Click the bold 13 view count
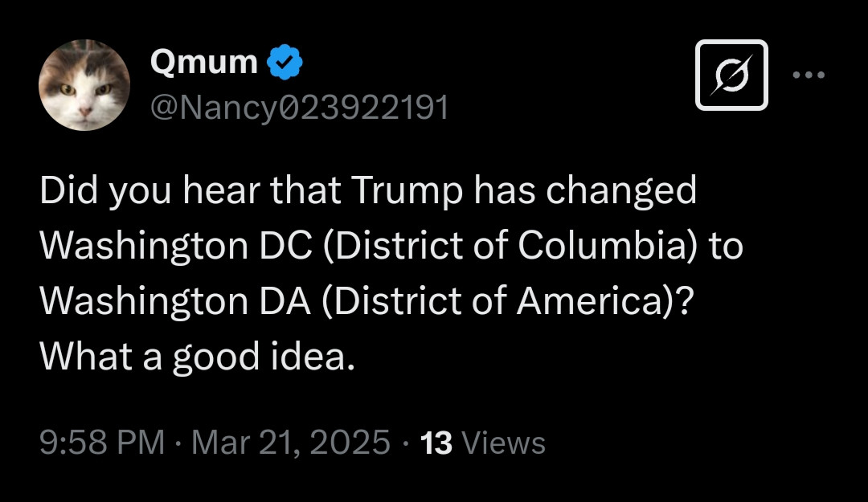 click(436, 443)
